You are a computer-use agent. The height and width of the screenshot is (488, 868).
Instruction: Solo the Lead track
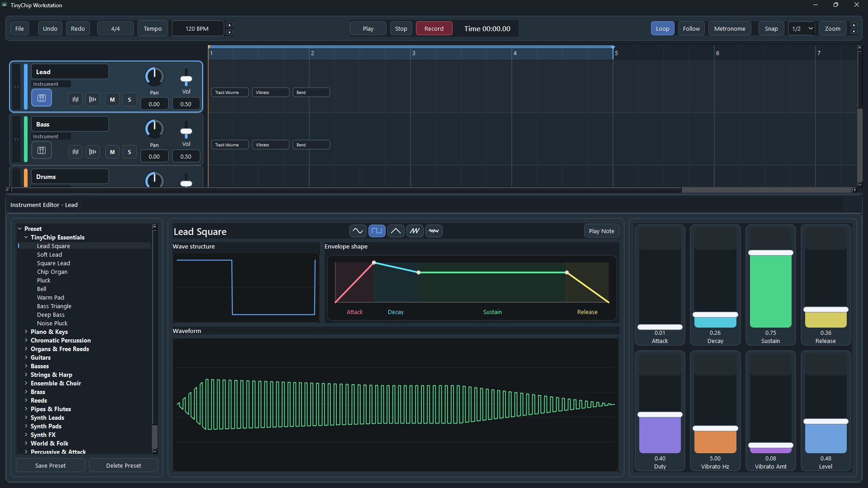(x=129, y=99)
